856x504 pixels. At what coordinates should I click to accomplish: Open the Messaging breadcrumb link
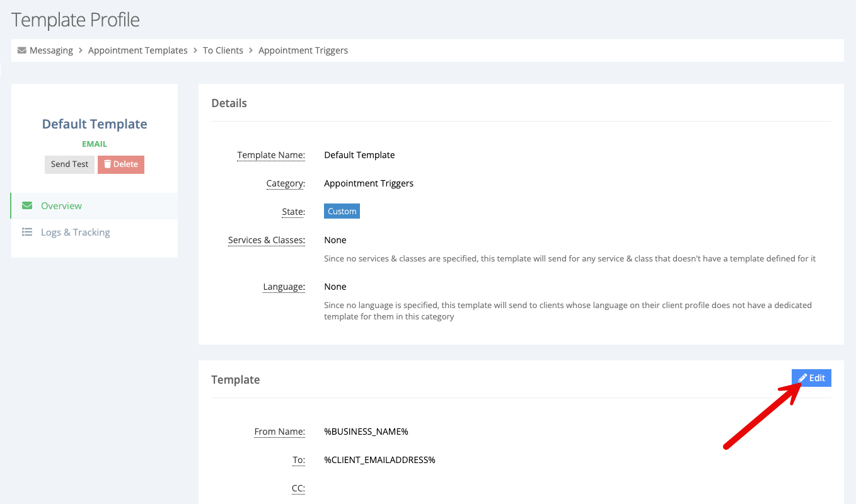(51, 50)
